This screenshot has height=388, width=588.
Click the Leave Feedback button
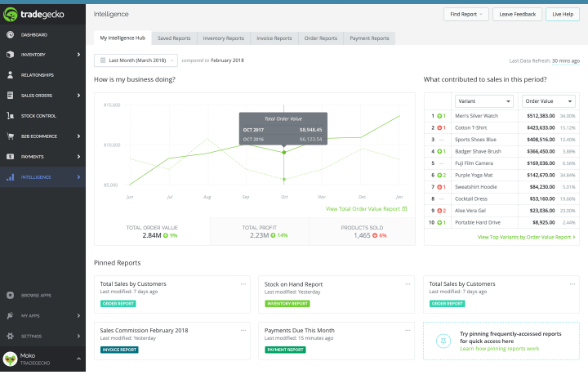[517, 14]
